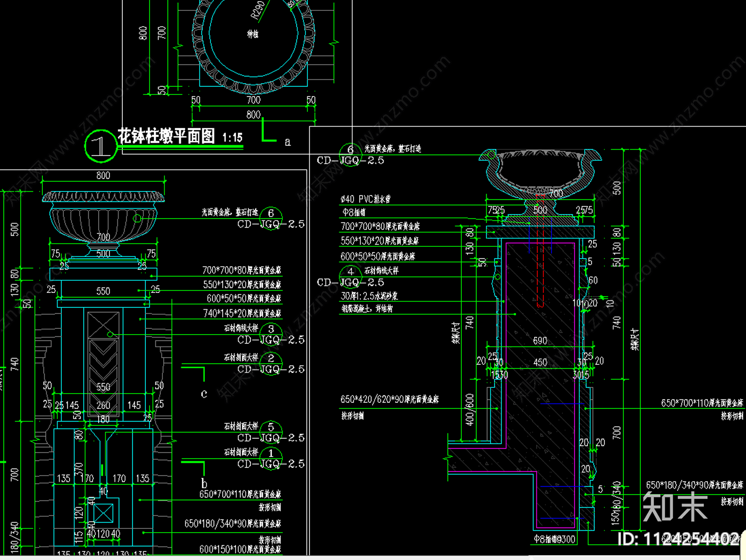Select the Φ8插筋@300 annotation
The image size is (746, 560).
pos(555,539)
